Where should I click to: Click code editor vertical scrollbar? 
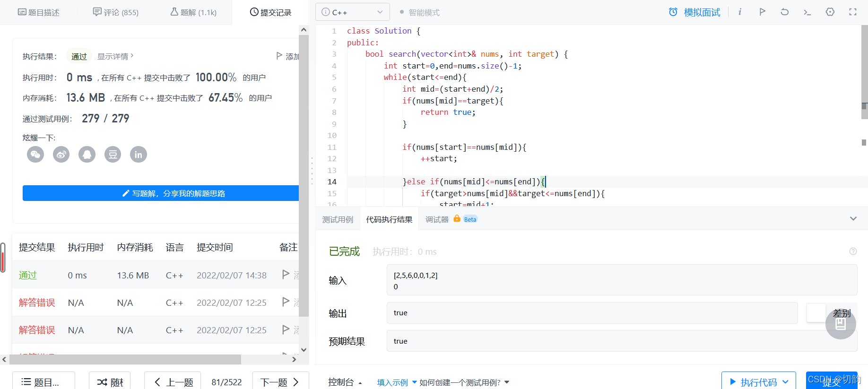tap(864, 71)
